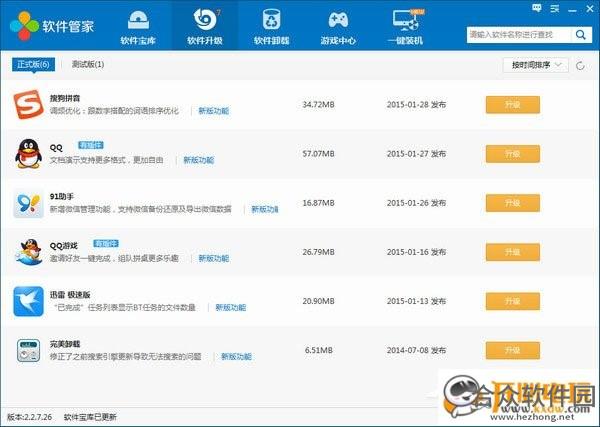Select the 完美卸载 title text
600x427 pixels.
tap(65, 344)
